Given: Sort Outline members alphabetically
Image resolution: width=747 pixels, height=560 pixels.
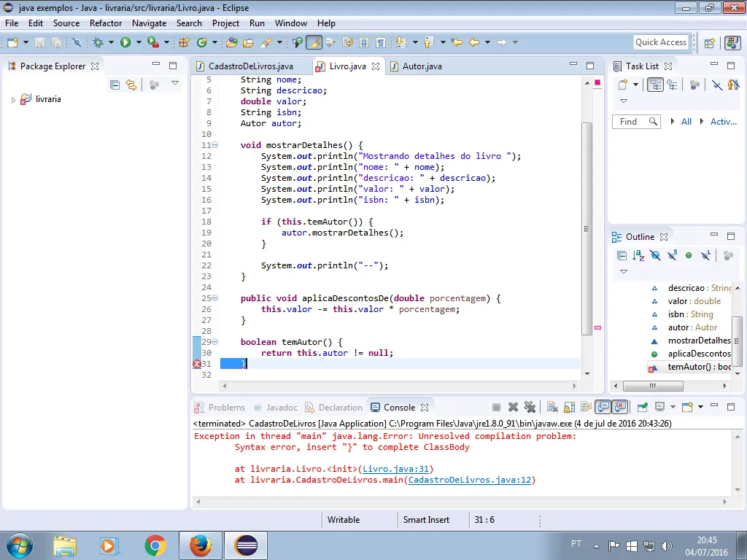Looking at the screenshot, I should click(638, 255).
